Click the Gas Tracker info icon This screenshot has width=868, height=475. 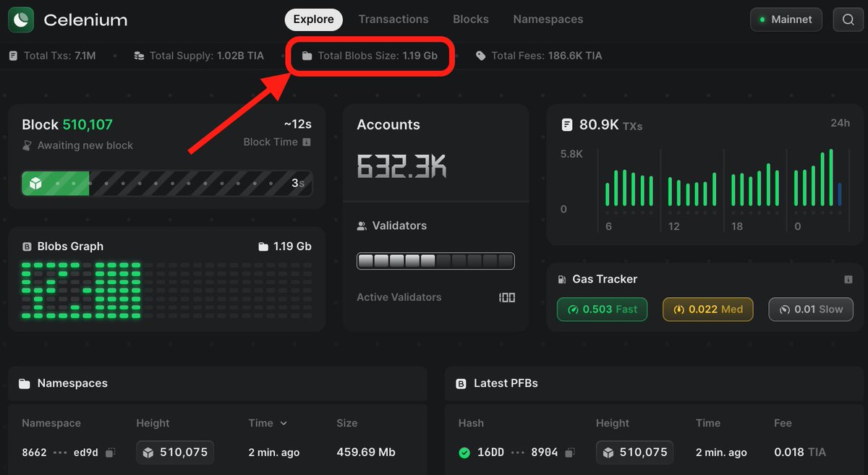tap(848, 279)
